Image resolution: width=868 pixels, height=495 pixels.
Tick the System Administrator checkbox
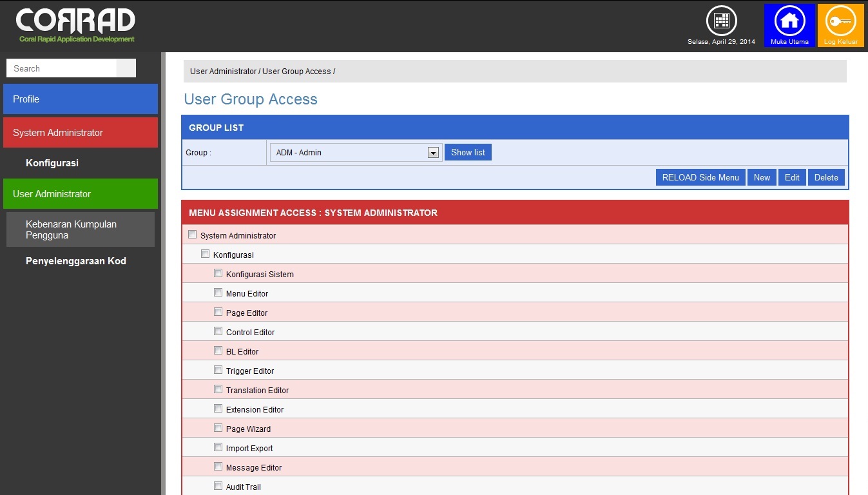(x=192, y=235)
